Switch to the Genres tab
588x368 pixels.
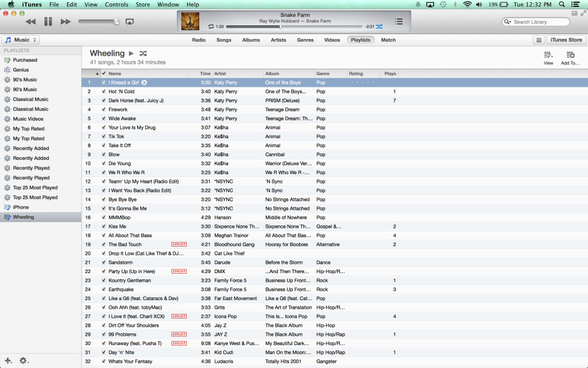(x=305, y=40)
